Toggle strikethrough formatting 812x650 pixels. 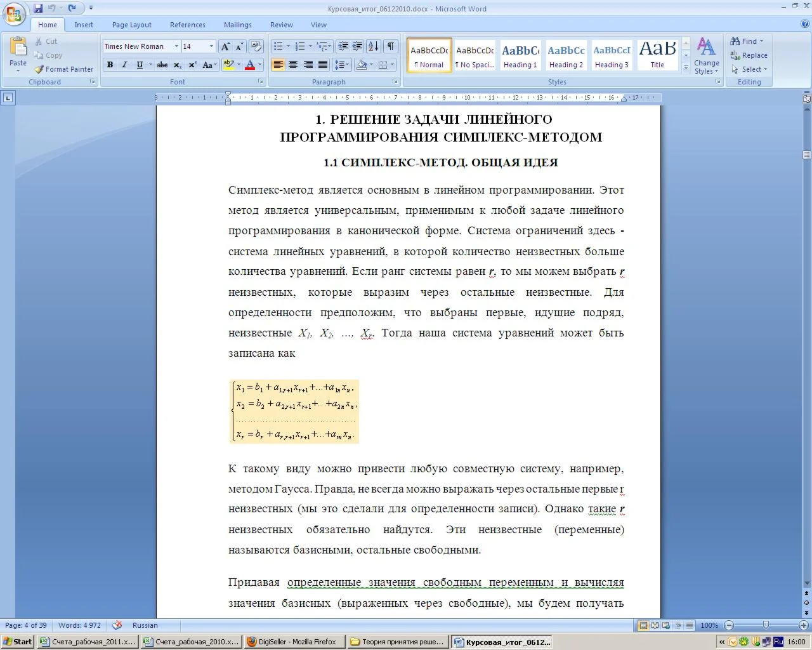click(162, 65)
